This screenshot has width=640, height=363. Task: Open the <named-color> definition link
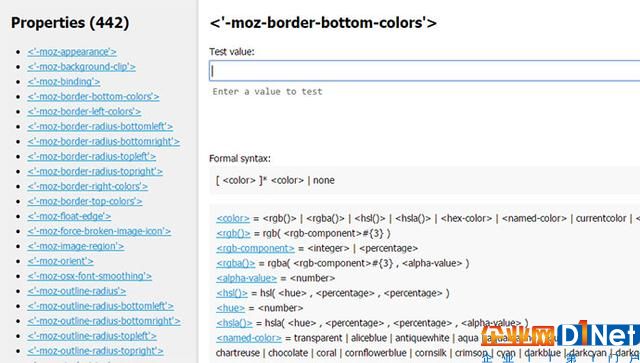pyautogui.click(x=249, y=338)
